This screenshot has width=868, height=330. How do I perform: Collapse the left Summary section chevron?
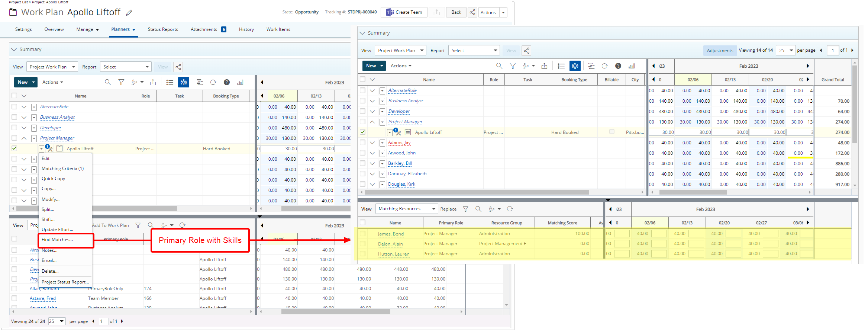[14, 49]
